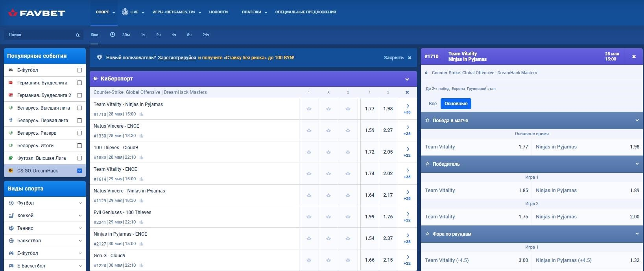Remove the DreamHack Masters league with X icon
Image resolution: width=644 pixels, height=271 pixels.
(407, 92)
